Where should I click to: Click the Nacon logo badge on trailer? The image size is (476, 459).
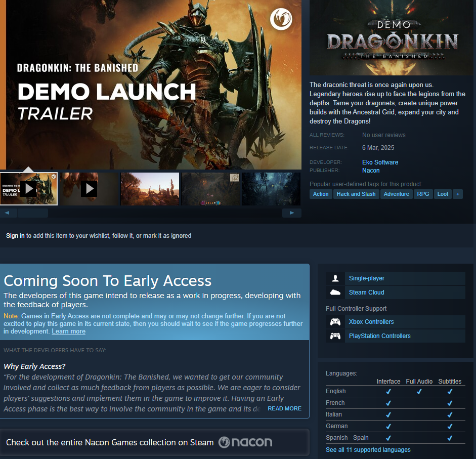pyautogui.click(x=281, y=19)
